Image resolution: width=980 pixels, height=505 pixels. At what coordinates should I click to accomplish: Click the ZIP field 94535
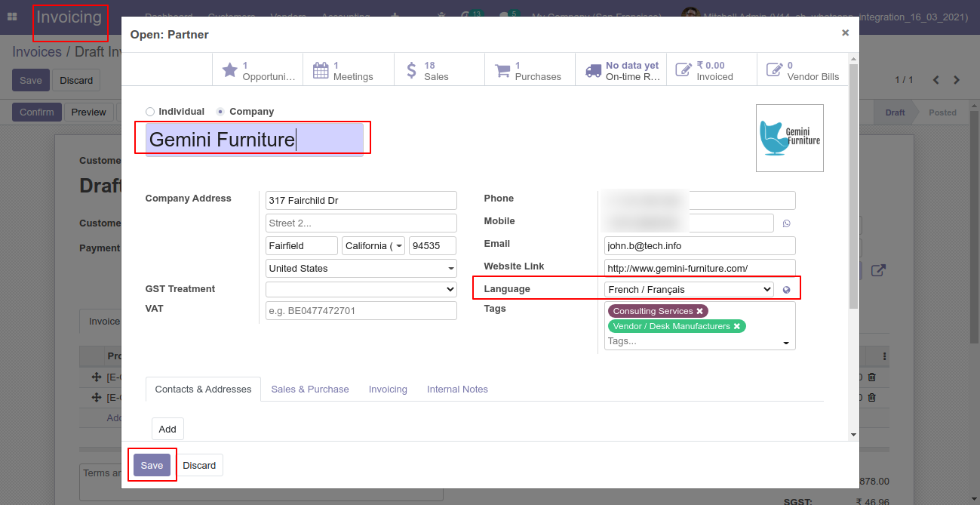(433, 246)
